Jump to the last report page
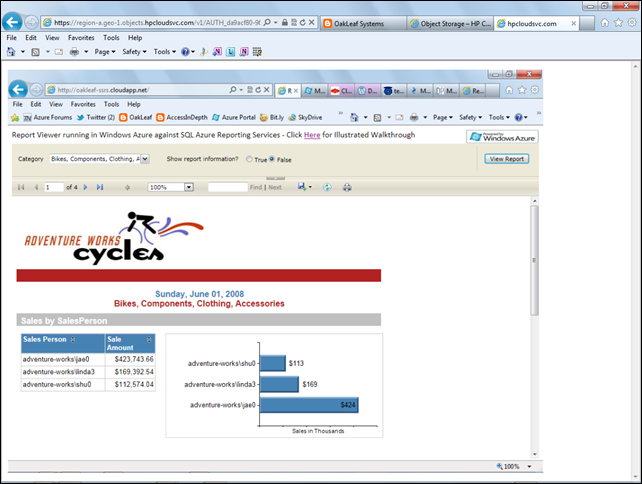 coord(100,187)
